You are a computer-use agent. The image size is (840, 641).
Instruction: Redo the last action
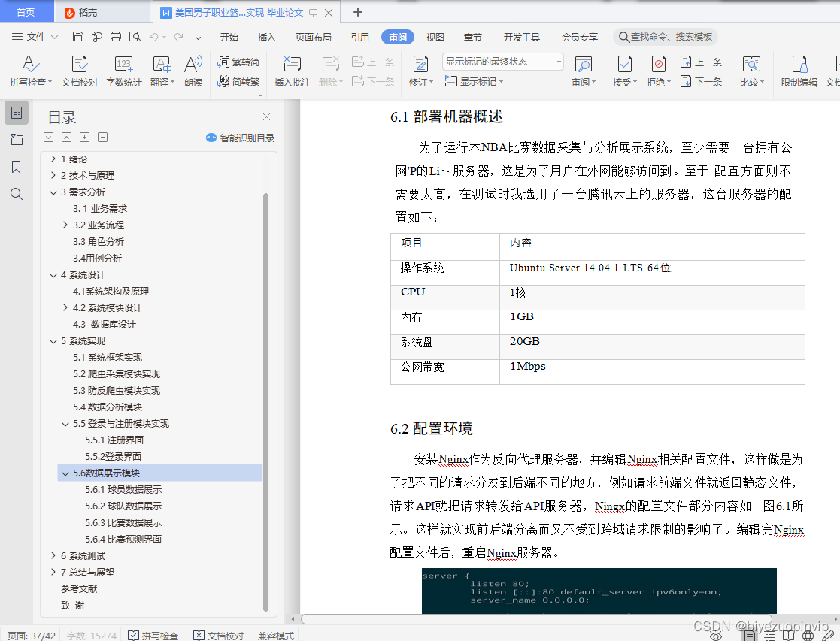click(178, 37)
